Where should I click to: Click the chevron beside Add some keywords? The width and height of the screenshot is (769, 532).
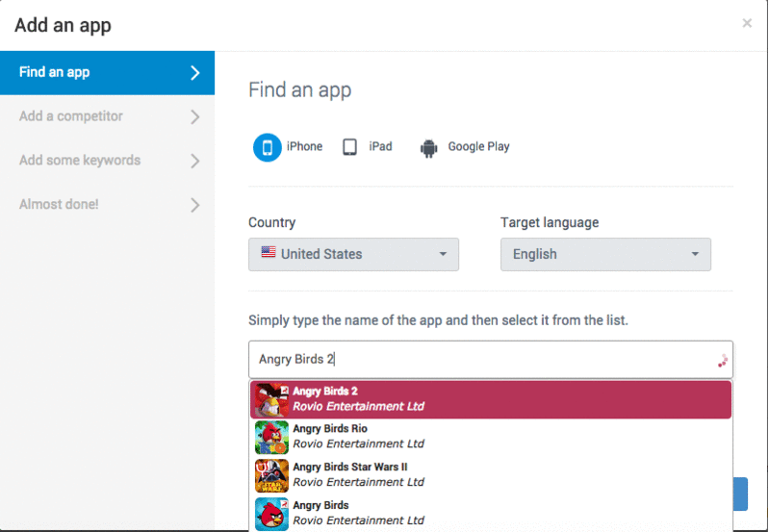(195, 161)
